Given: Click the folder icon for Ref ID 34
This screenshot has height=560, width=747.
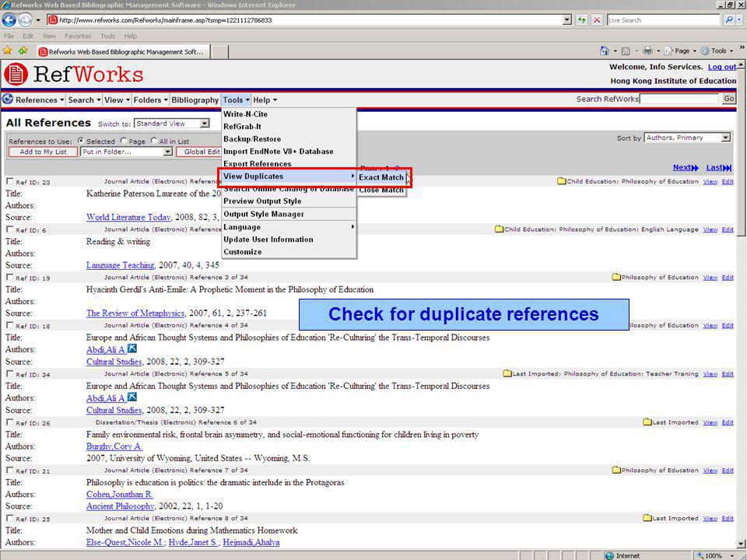Looking at the screenshot, I should tap(507, 373).
